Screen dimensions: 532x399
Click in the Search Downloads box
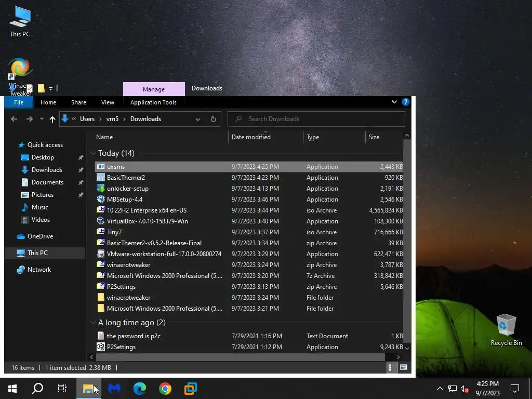pos(316,119)
